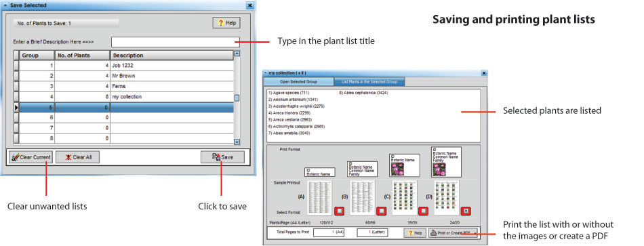Click the Save Selected table scroll-up arrow
This screenshot has height=246, width=644.
(x=237, y=54)
